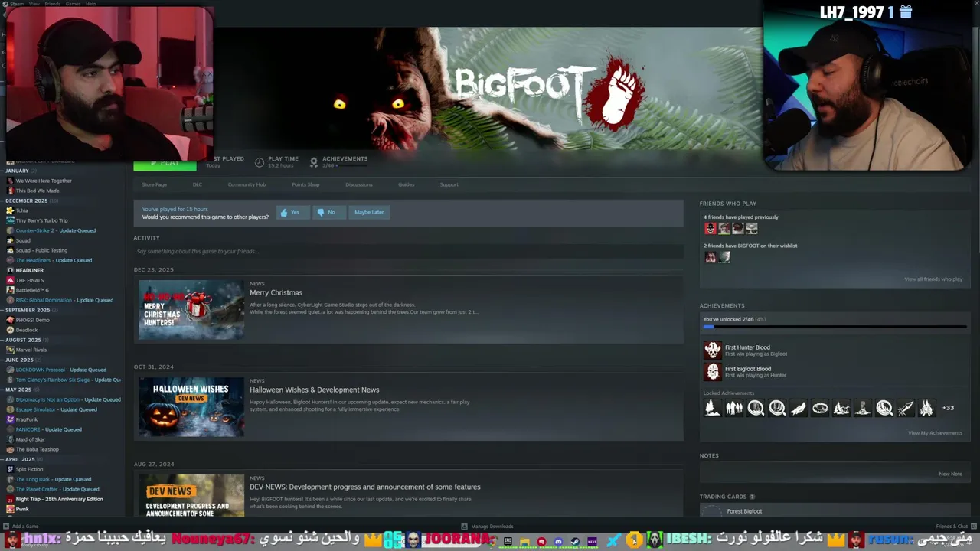980x551 pixels.
Task: Select locked achievement icon with feather
Action: coord(799,408)
